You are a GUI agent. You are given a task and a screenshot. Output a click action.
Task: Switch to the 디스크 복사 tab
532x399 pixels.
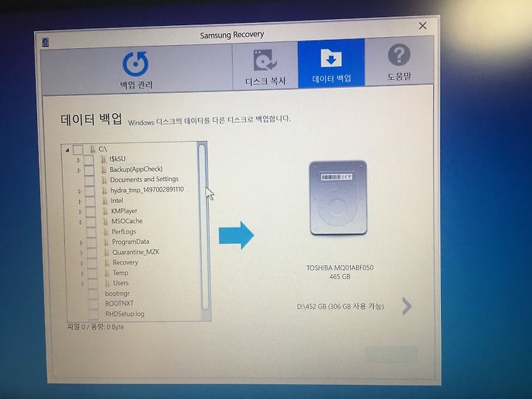pyautogui.click(x=265, y=66)
